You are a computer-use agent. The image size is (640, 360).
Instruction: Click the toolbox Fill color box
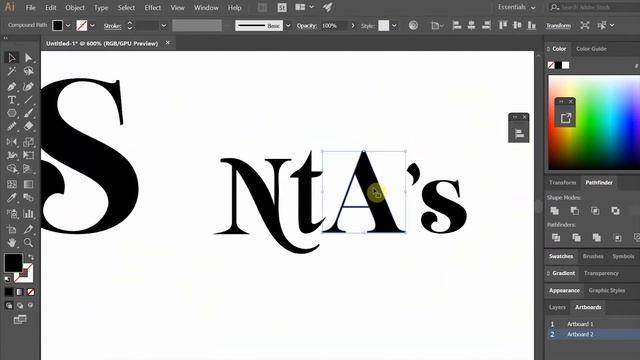[13, 263]
